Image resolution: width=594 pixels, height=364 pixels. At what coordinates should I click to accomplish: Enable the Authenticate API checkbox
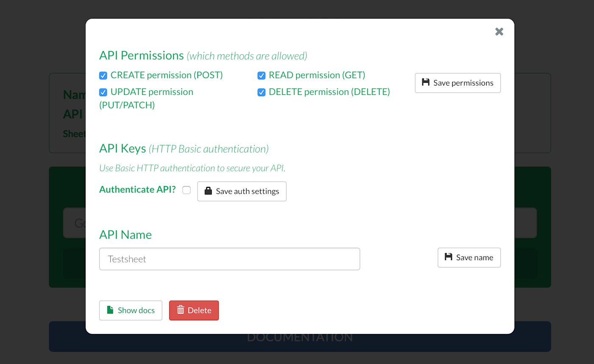click(x=186, y=190)
